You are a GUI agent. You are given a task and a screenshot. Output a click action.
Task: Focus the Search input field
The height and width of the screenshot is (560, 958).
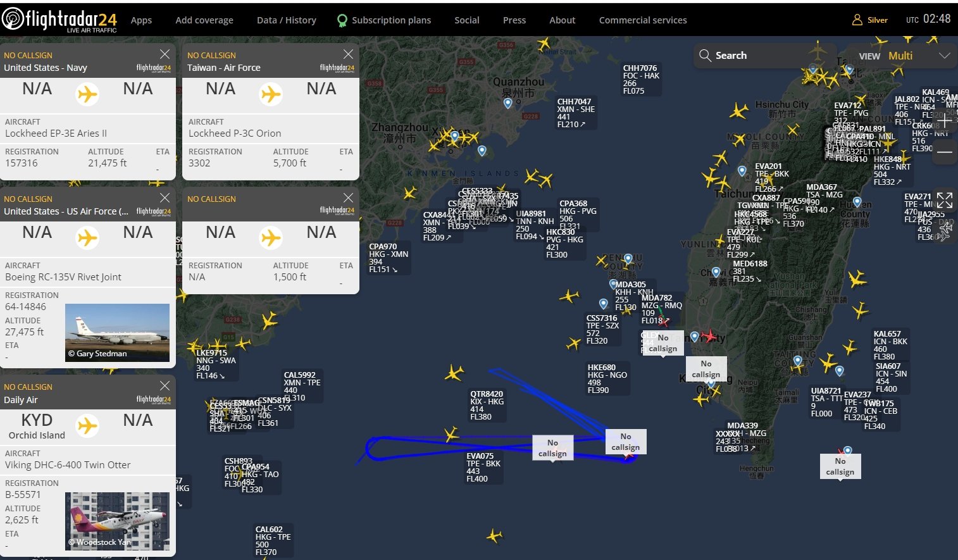(x=766, y=56)
